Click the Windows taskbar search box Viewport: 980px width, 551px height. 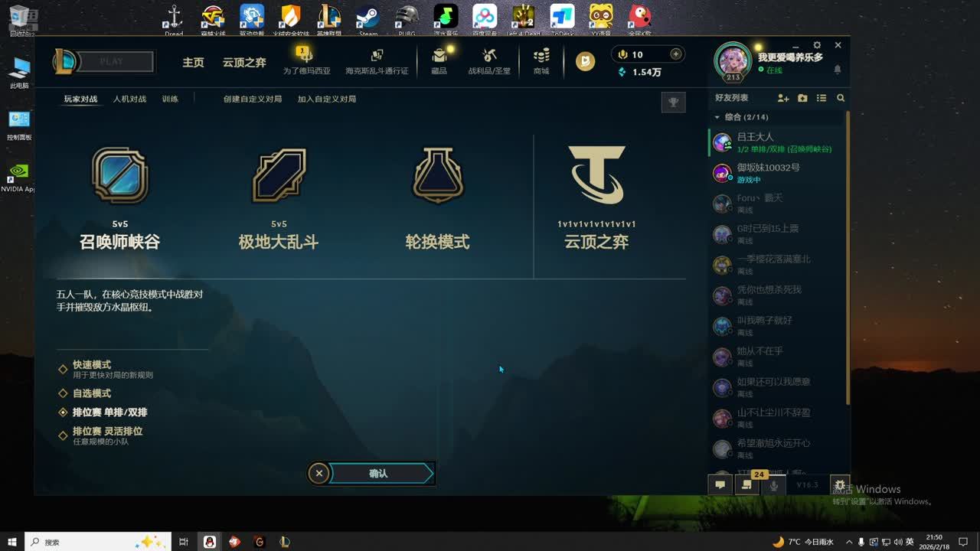pyautogui.click(x=98, y=542)
